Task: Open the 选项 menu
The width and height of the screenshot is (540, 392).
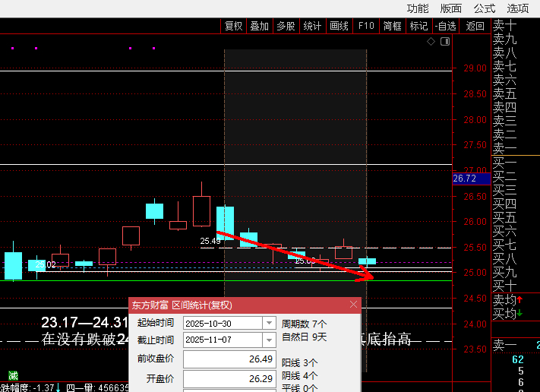Action: (x=518, y=8)
